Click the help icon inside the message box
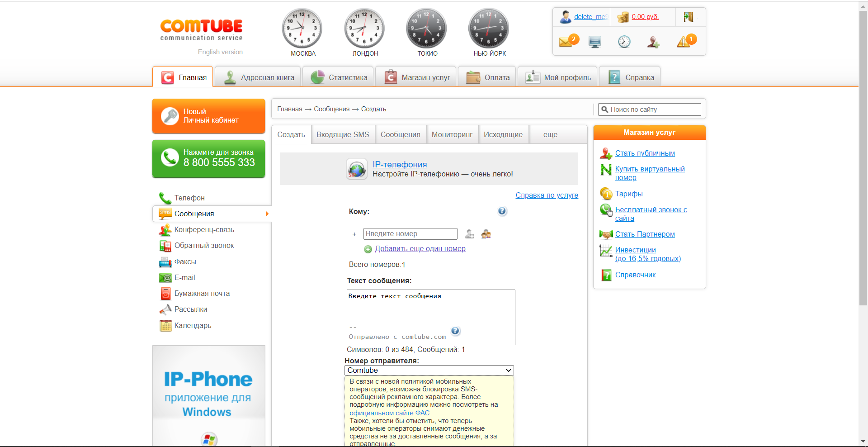Screen dimensions: 868x447 pyautogui.click(x=455, y=331)
